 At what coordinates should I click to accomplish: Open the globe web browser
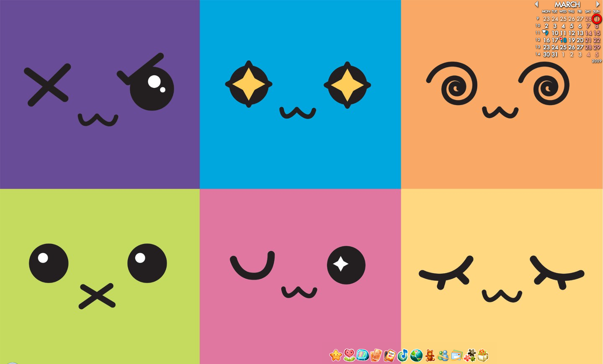click(x=417, y=356)
